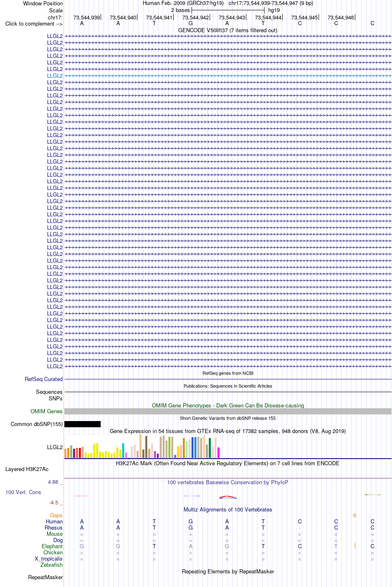Select the Zebrafish alignment row label
Image resolution: width=392 pixels, height=587 pixels.
tap(52, 565)
